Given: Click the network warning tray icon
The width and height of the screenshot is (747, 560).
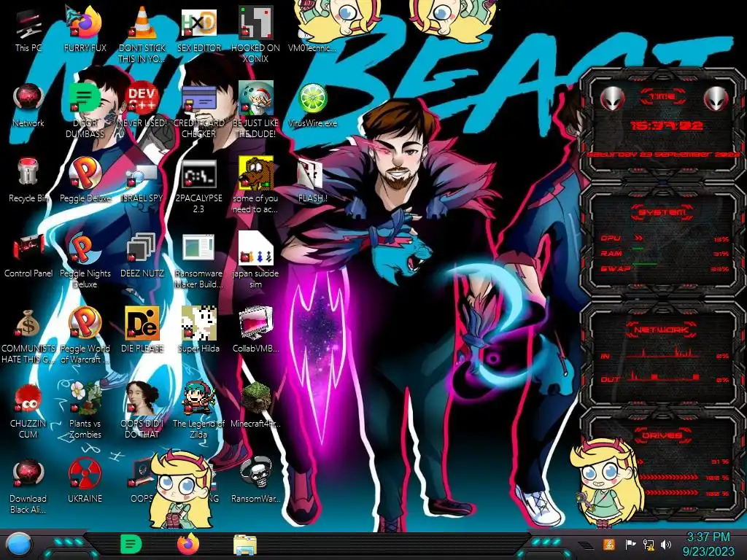Looking at the screenshot, I should (x=648, y=544).
